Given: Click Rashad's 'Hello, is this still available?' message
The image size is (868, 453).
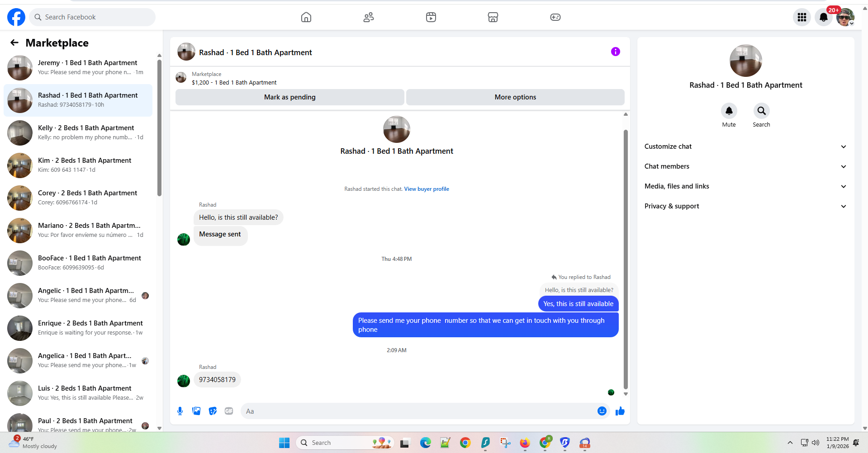Looking at the screenshot, I should 238,217.
